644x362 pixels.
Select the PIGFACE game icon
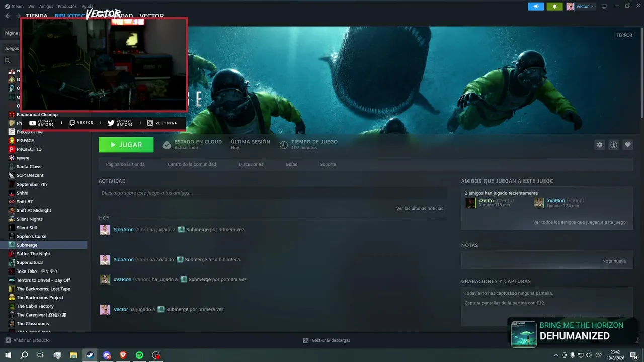12,140
